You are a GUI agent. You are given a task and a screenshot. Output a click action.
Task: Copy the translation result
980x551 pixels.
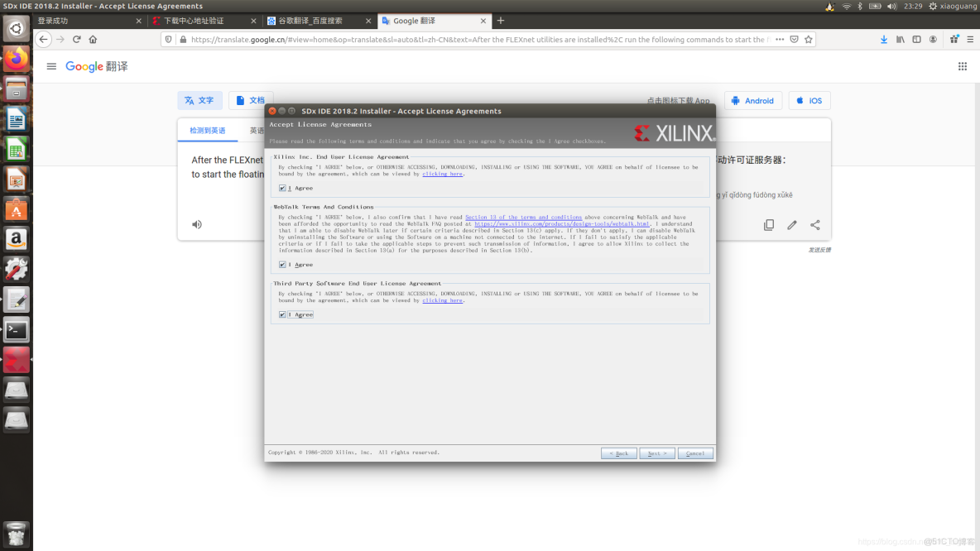tap(769, 225)
